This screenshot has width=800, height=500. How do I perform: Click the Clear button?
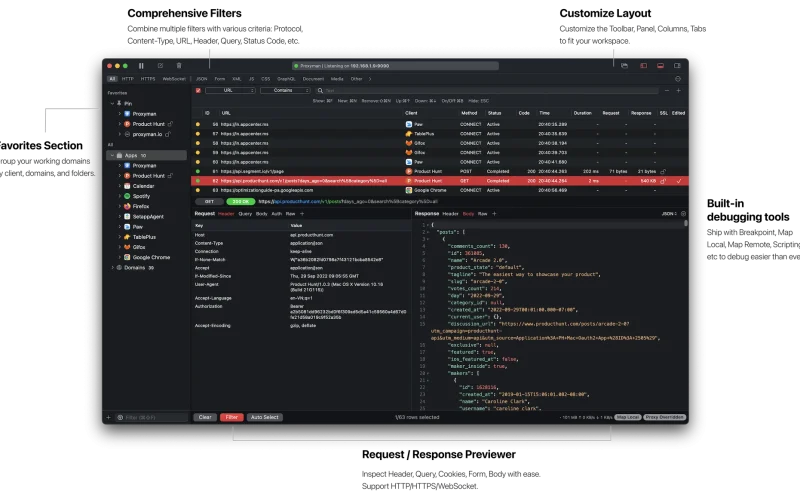205,417
